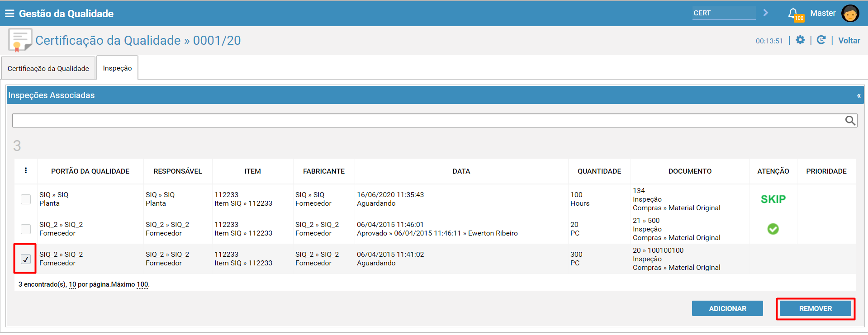Screen dimensions: 868x335
Task: Uncheck the row with quantity 300 PC
Action: pyautogui.click(x=26, y=259)
